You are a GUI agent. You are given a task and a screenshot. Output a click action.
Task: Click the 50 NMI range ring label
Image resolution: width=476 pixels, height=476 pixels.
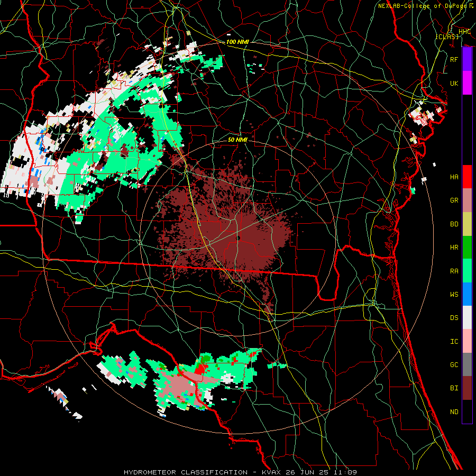pyautogui.click(x=237, y=140)
